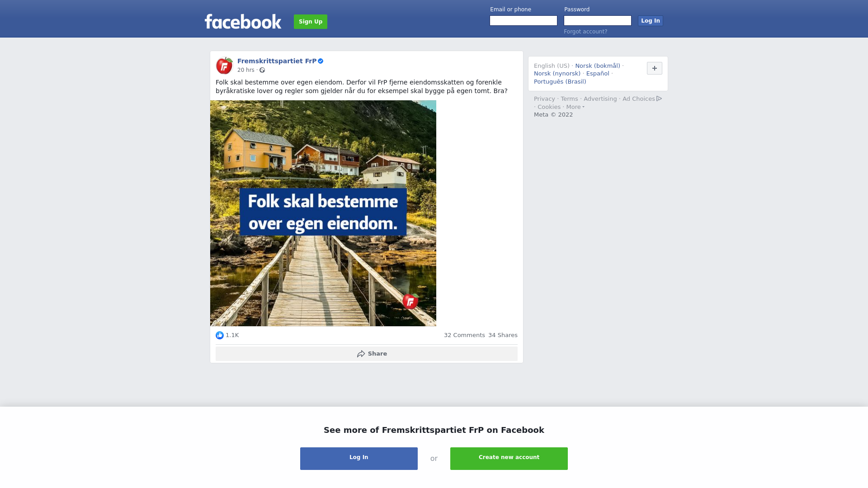The height and width of the screenshot is (488, 868).
Task: View the 32 Comments link
Action: (x=464, y=335)
